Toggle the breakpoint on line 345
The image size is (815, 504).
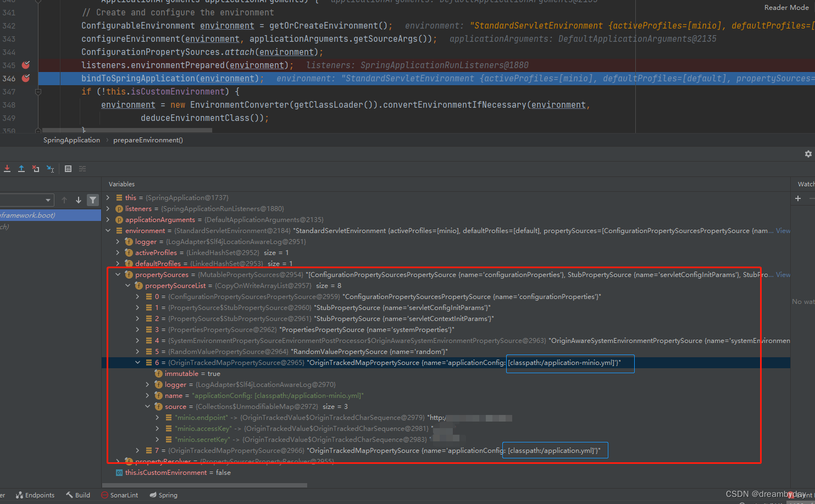pos(26,65)
